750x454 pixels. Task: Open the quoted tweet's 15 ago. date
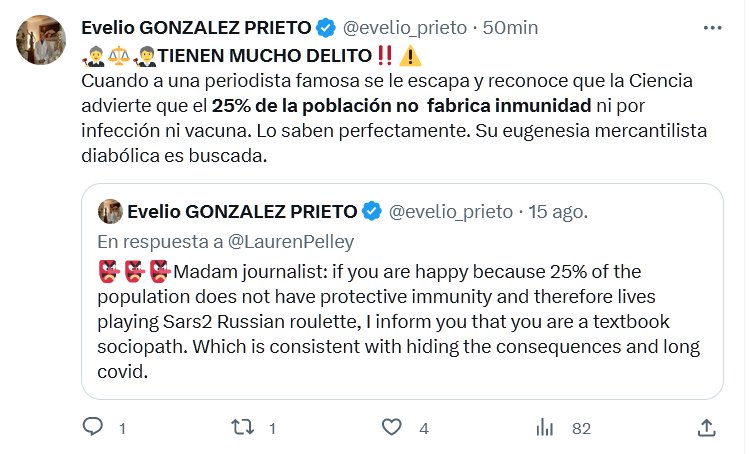[556, 211]
